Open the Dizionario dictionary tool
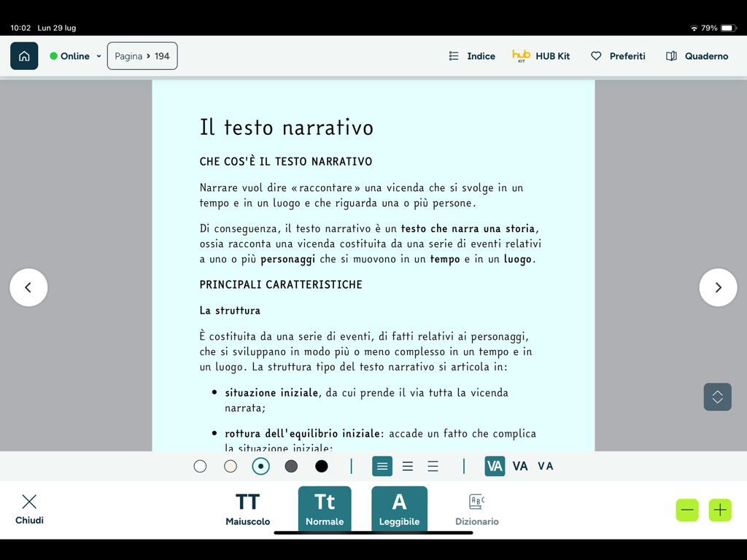 pyautogui.click(x=476, y=508)
